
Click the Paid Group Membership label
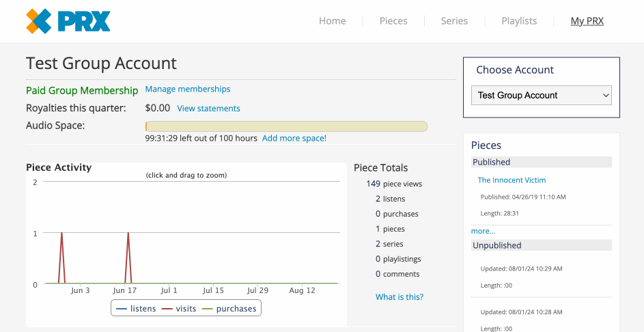point(82,90)
